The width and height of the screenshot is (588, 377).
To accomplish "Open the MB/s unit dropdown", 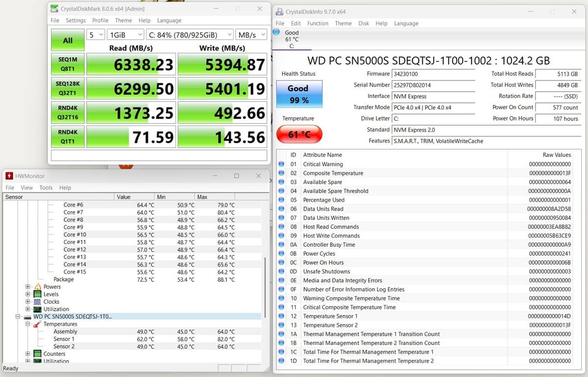I will (251, 35).
